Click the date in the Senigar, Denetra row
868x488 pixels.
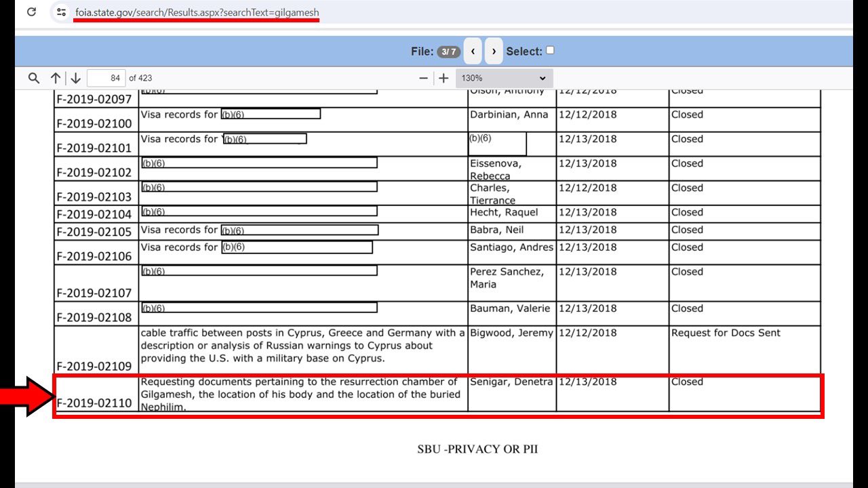point(587,382)
